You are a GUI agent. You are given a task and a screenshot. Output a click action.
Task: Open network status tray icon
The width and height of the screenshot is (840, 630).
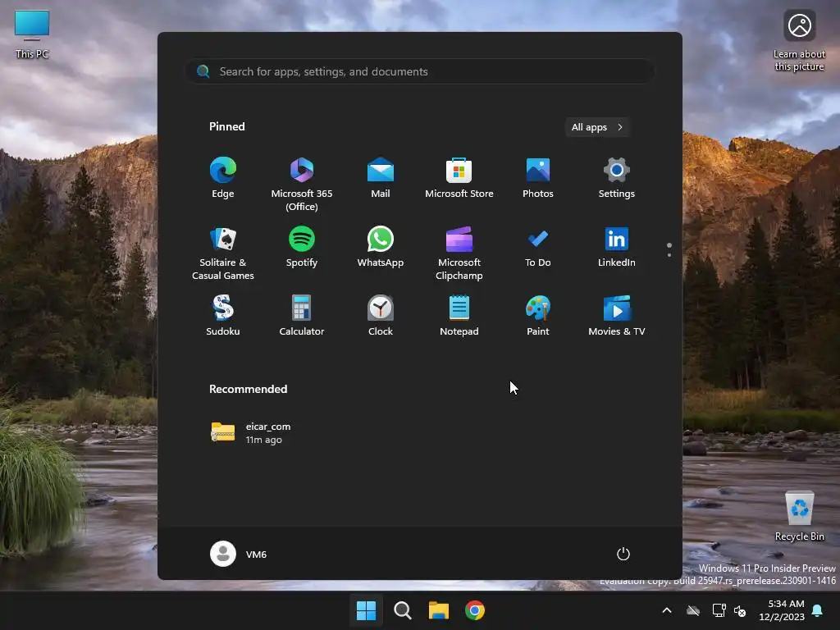point(719,610)
